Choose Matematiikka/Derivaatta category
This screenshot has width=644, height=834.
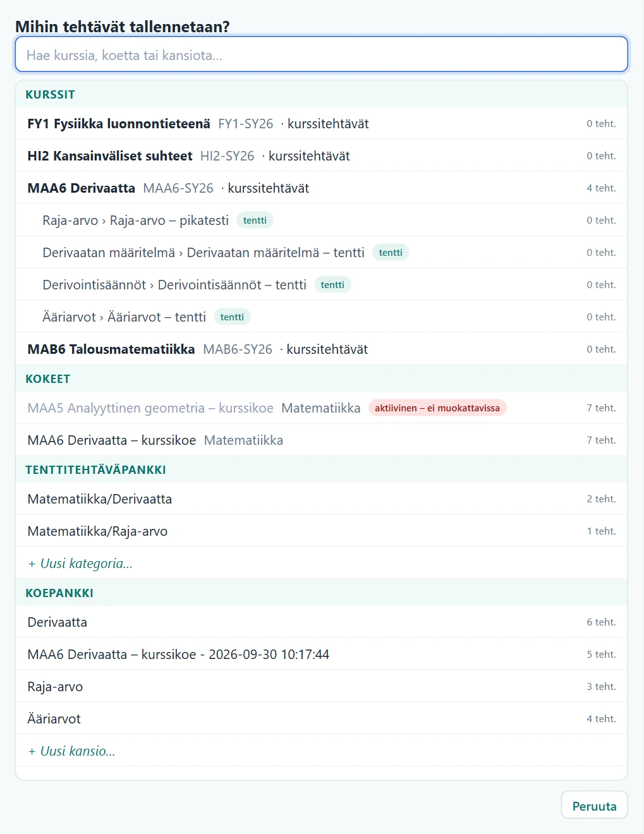click(x=321, y=499)
